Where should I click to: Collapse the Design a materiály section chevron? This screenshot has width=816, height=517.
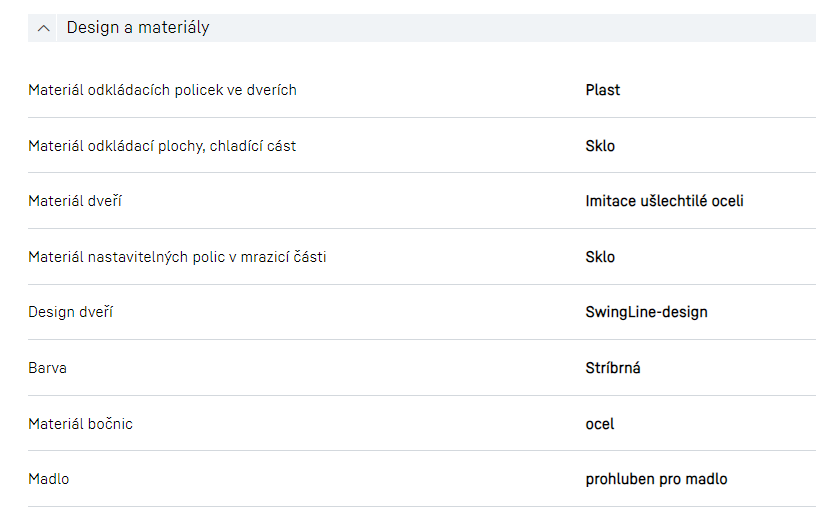(43, 28)
